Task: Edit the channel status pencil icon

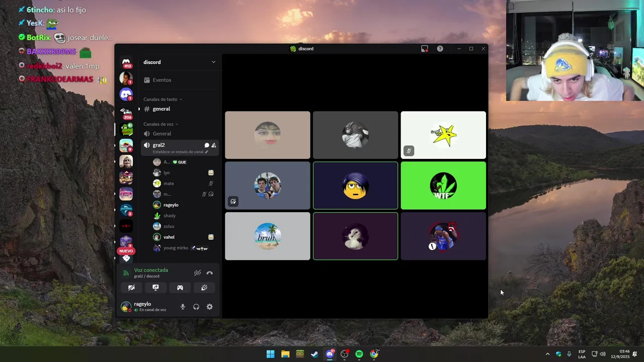Action: pos(206,152)
